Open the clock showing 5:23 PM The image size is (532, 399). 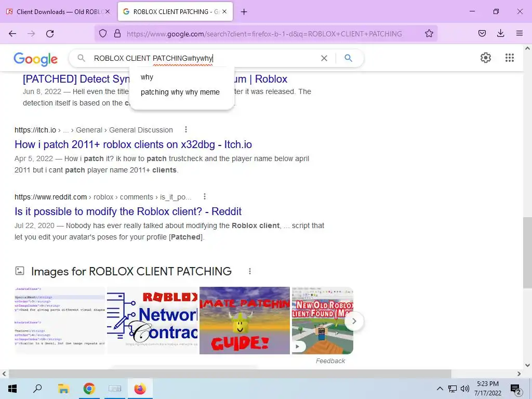tap(487, 389)
